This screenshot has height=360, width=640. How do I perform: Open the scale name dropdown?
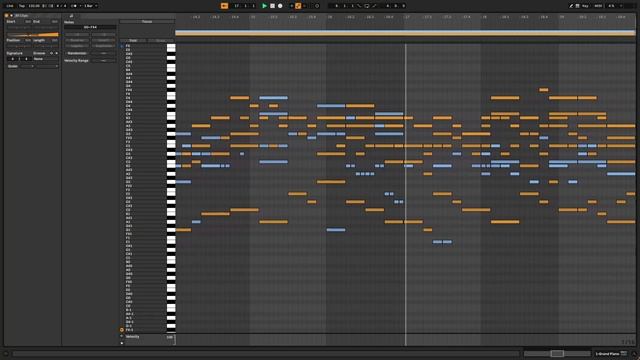point(47,66)
